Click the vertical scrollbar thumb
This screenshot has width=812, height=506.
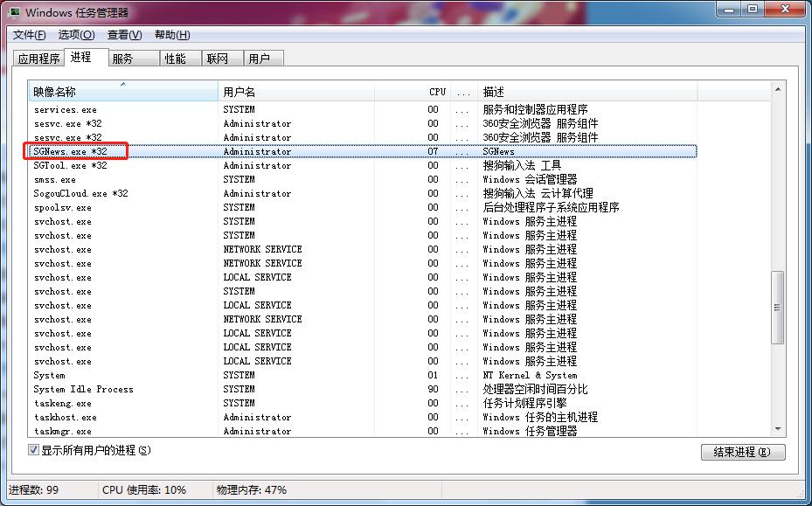click(x=777, y=307)
